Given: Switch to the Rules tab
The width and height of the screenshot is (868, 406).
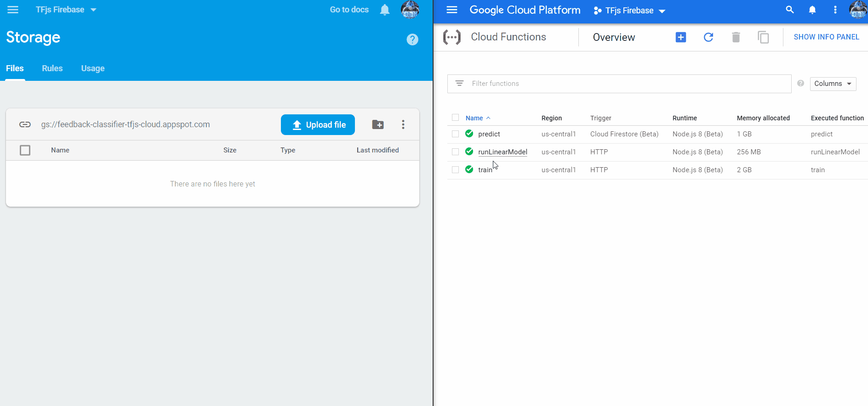Looking at the screenshot, I should coord(52,68).
